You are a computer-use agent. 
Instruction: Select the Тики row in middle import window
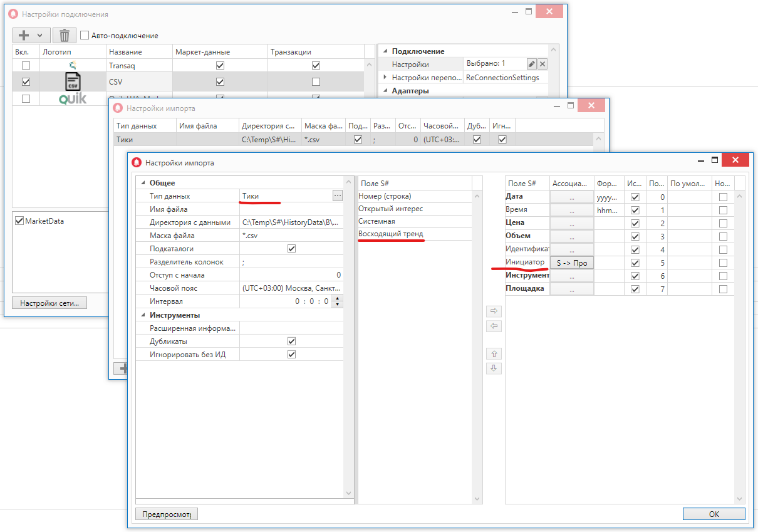point(353,140)
